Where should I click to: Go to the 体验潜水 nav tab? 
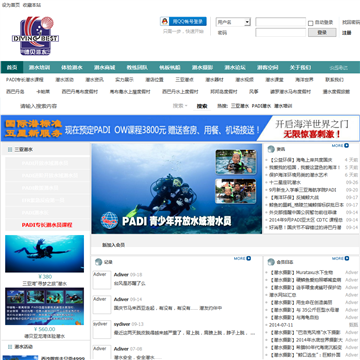point(72,68)
